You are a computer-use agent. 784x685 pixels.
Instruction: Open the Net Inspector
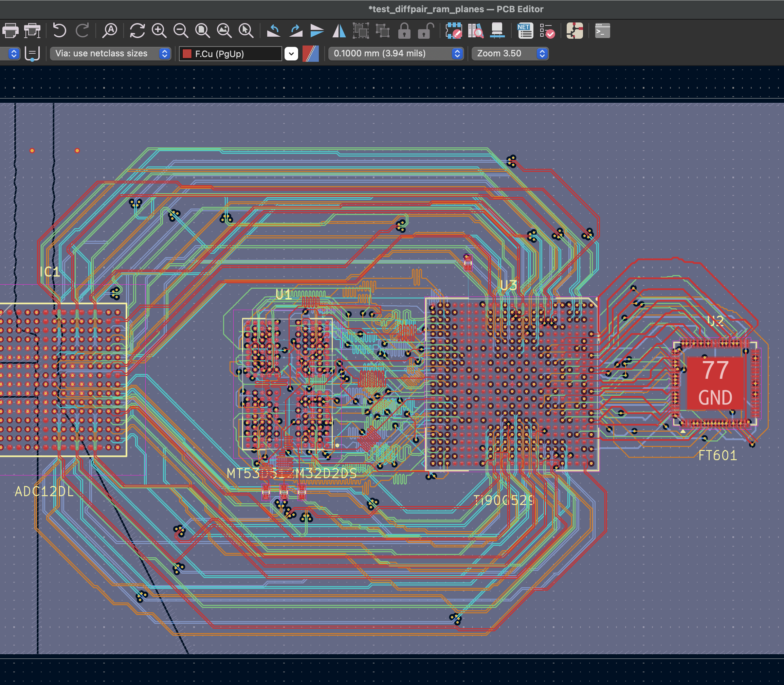point(525,31)
